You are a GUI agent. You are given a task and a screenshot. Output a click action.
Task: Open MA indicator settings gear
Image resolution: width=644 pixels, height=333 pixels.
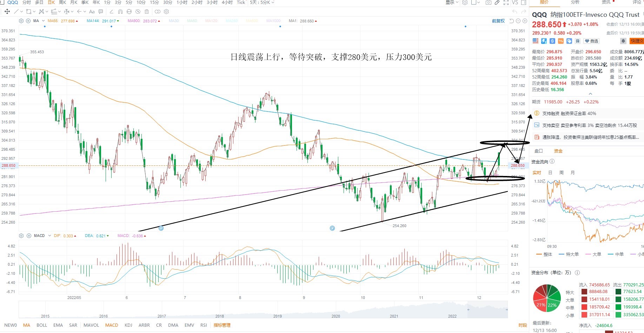click(x=21, y=21)
